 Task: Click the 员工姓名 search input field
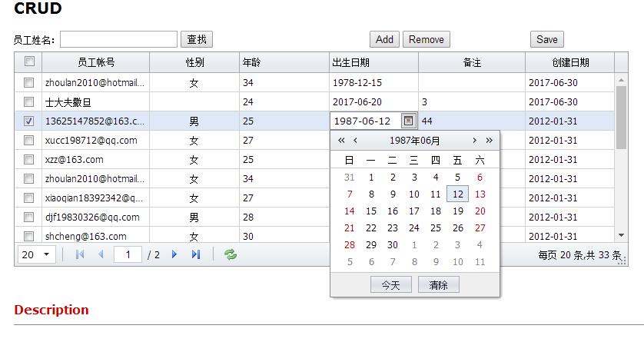tap(118, 39)
